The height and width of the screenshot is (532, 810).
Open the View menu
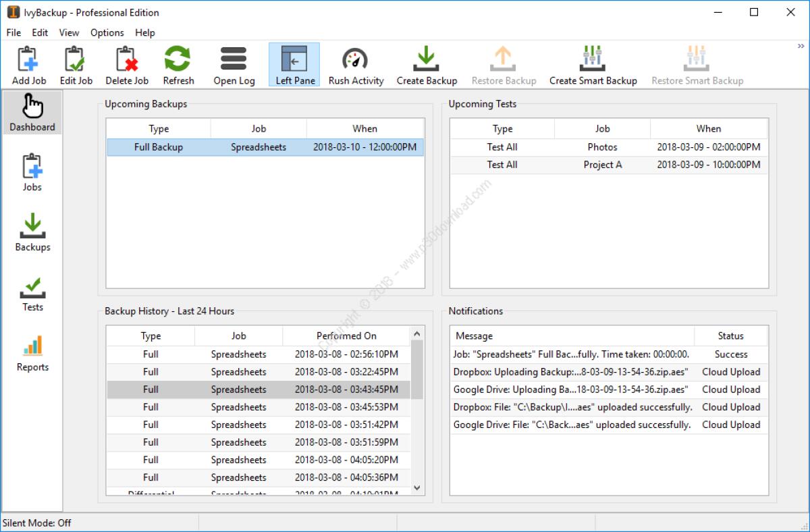68,32
